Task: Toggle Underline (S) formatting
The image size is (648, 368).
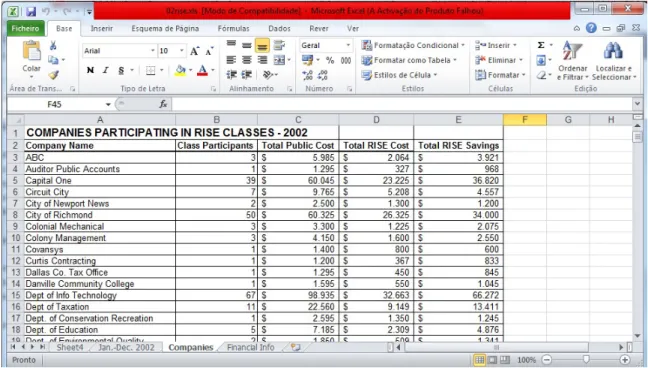Action: [121, 70]
